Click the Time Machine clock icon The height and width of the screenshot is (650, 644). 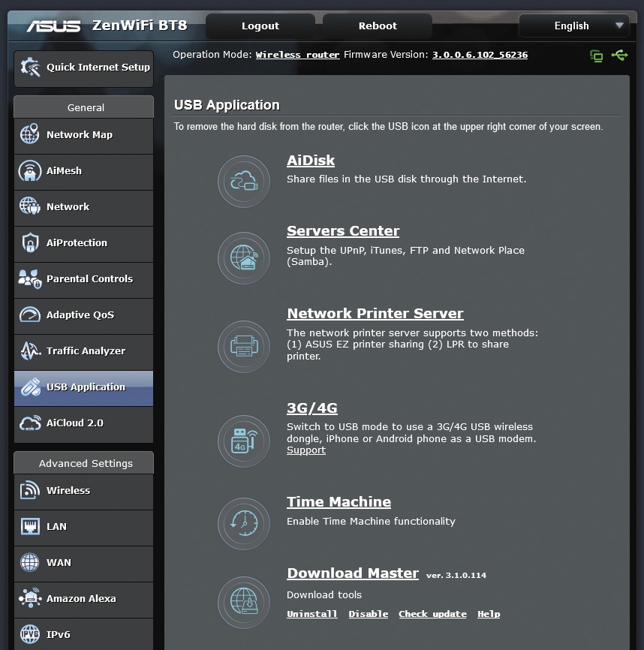coord(244,524)
